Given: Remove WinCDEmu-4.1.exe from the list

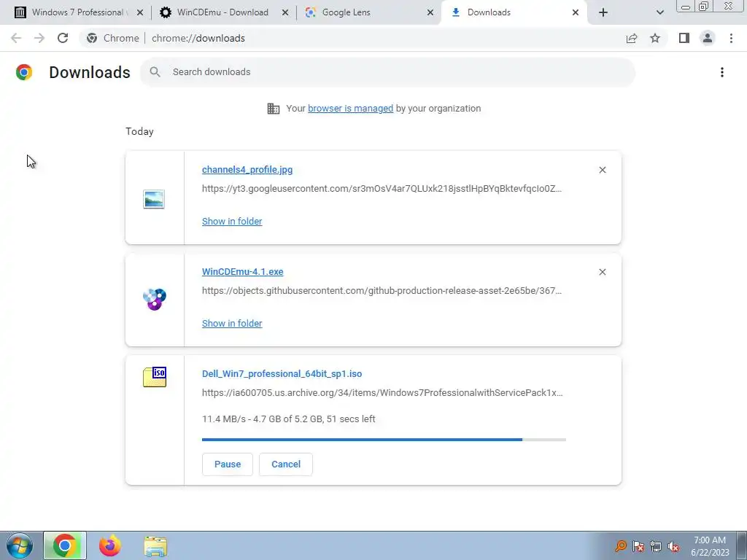Looking at the screenshot, I should click(602, 272).
